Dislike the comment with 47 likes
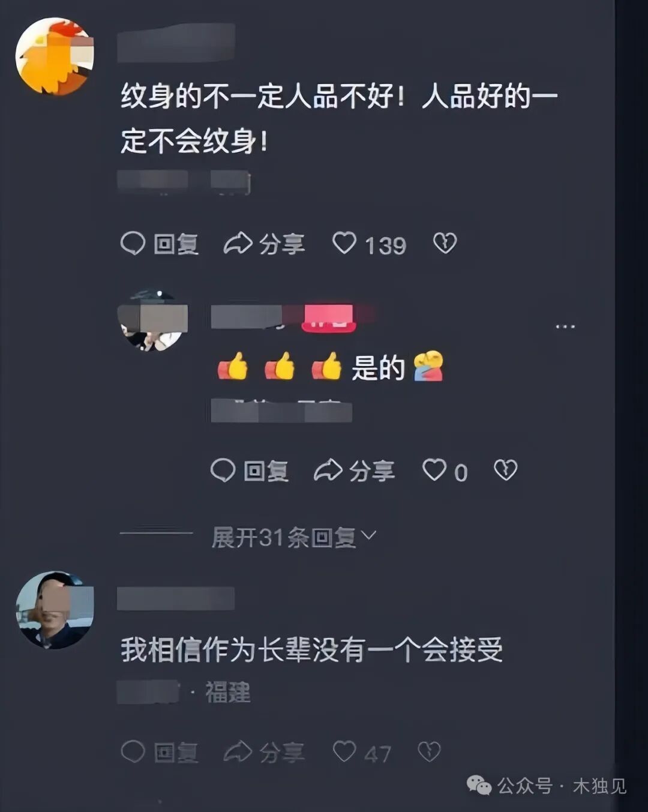The height and width of the screenshot is (812, 648). [x=429, y=751]
